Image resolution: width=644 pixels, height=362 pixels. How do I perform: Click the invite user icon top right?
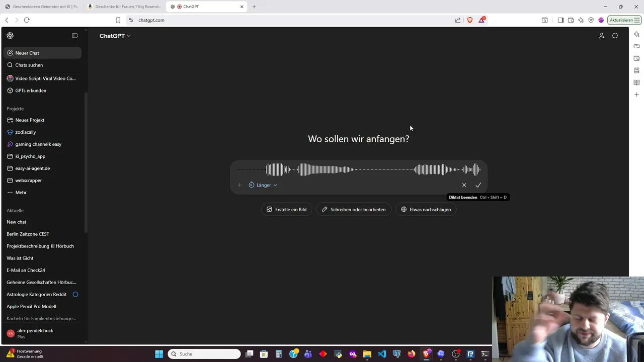(602, 36)
